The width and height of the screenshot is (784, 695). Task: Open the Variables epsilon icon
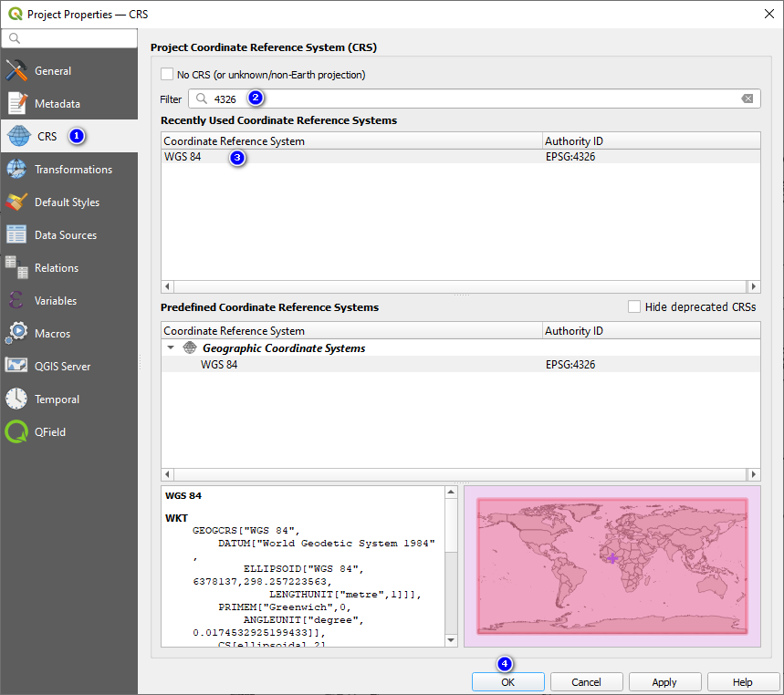(x=16, y=301)
